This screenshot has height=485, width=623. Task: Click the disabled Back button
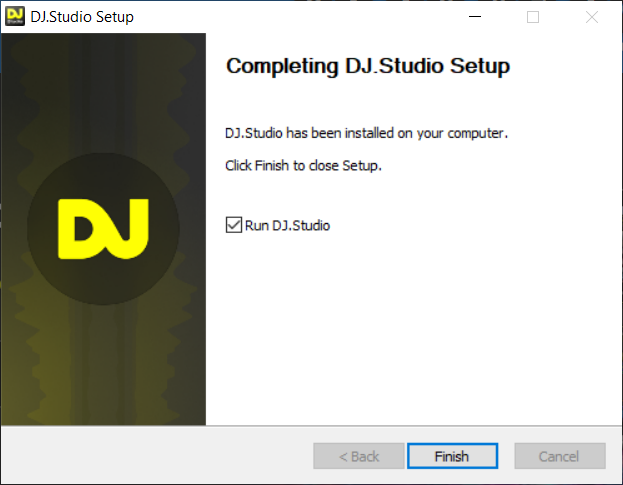[x=359, y=456]
